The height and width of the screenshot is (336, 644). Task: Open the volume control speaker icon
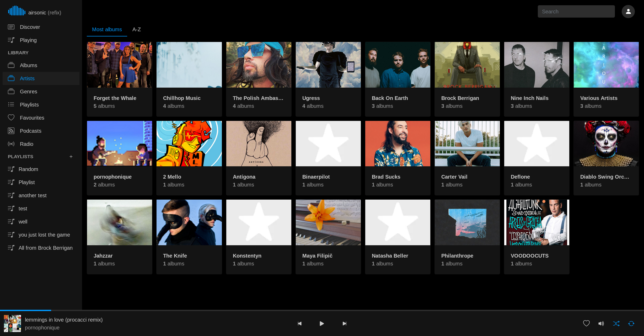tap(601, 323)
